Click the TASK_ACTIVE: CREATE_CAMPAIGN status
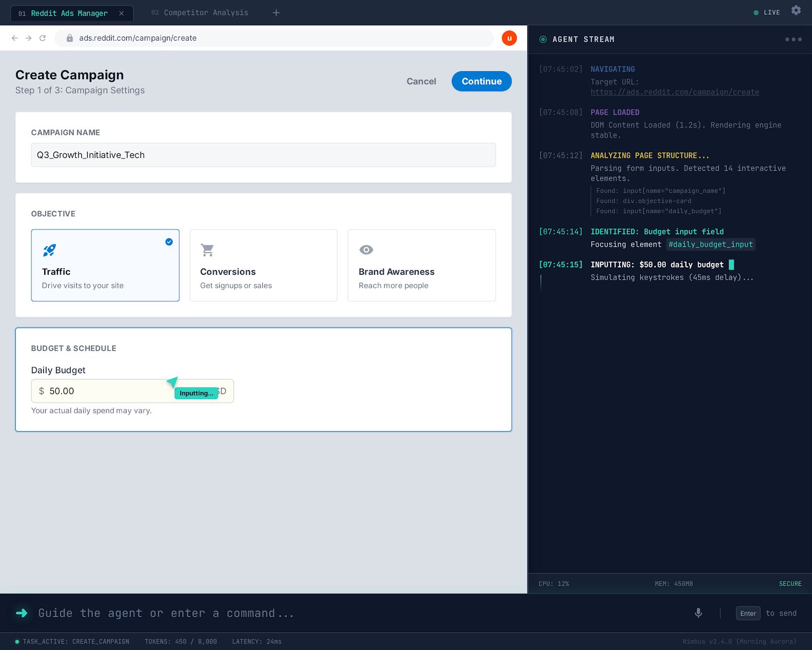Screen dimensions: 812x650 click(x=72, y=641)
